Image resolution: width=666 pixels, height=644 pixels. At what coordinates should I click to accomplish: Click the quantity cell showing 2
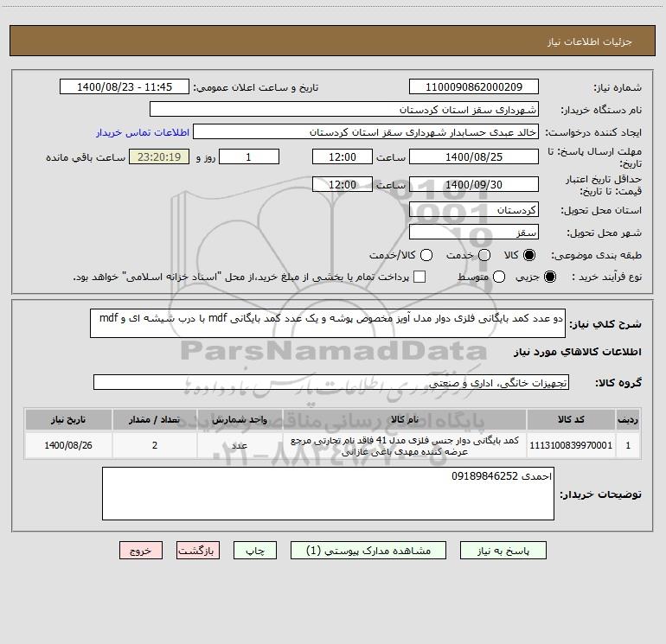pos(155,445)
